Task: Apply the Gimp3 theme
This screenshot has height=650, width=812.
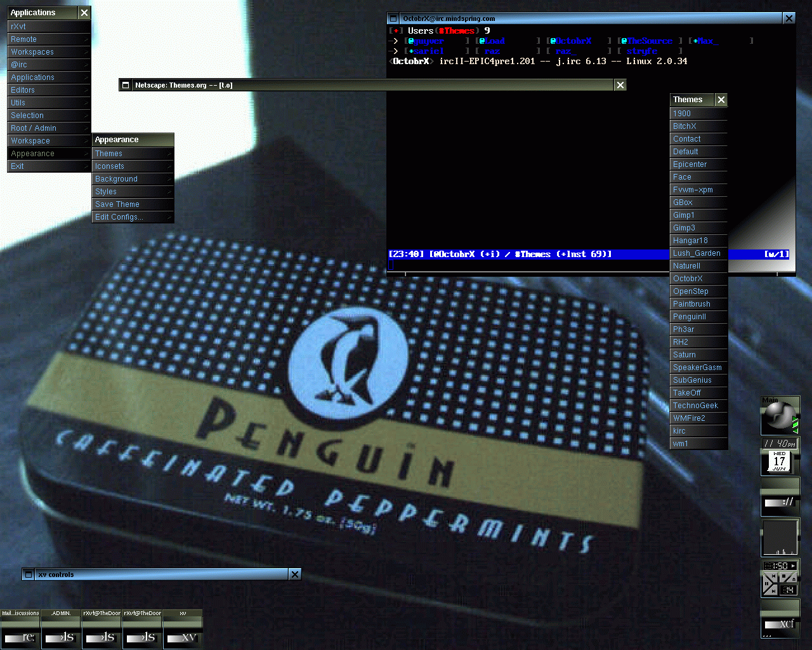Action: tap(698, 228)
